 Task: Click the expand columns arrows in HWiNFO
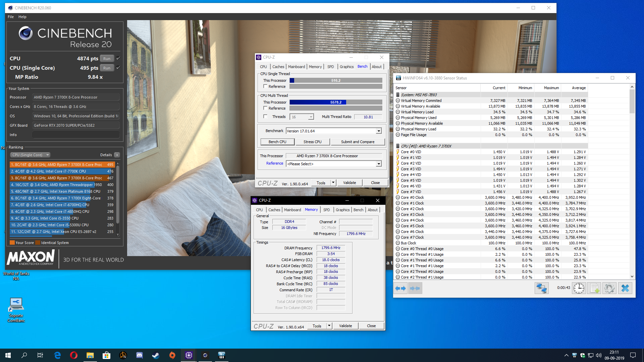pyautogui.click(x=400, y=288)
